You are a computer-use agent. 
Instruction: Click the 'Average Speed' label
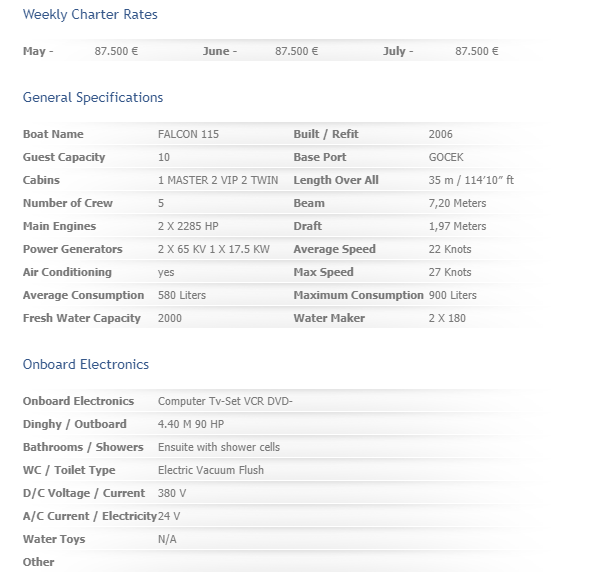[334, 249]
